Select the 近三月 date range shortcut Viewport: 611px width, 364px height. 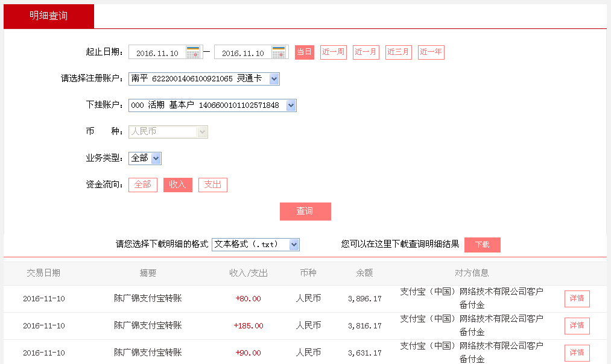(x=398, y=52)
